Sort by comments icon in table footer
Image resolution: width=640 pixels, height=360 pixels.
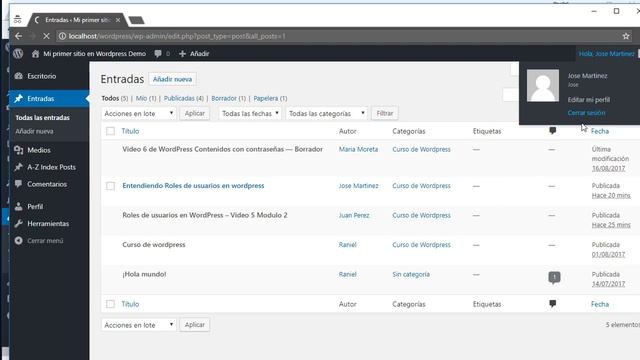(553, 304)
